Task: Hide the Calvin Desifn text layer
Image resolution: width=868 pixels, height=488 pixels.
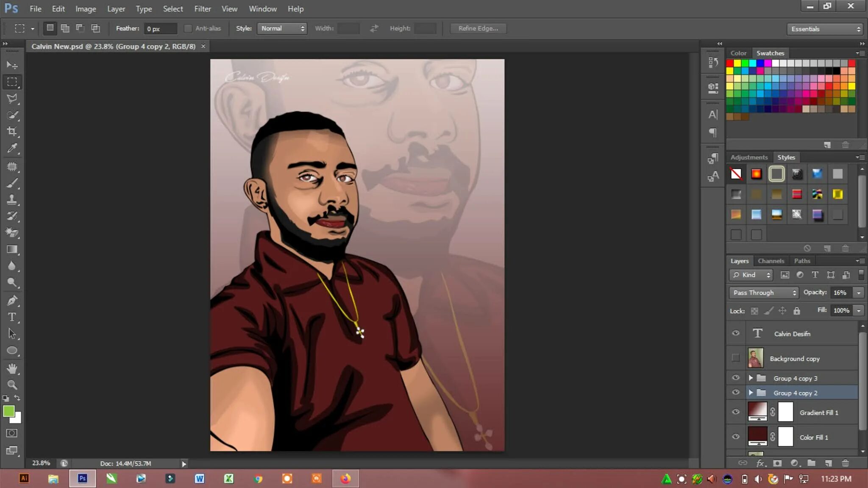Action: point(736,333)
